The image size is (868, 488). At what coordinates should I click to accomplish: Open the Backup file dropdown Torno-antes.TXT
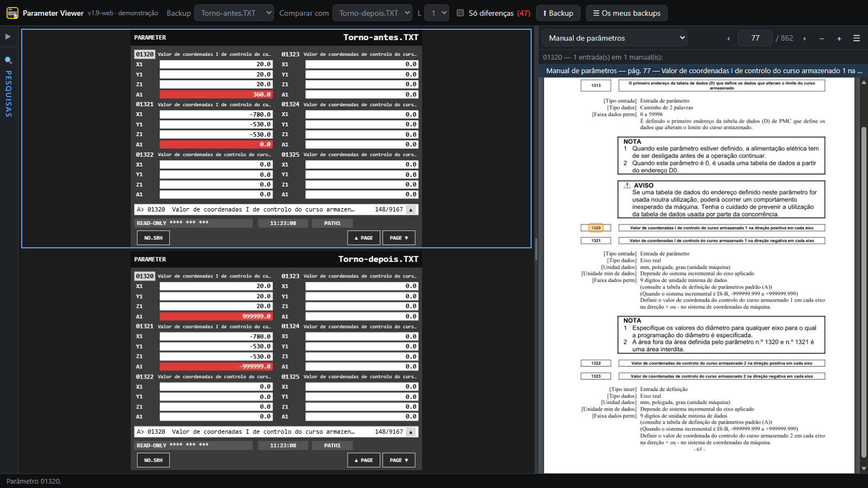point(234,13)
